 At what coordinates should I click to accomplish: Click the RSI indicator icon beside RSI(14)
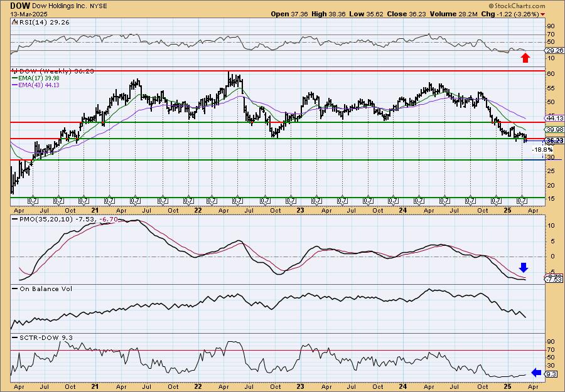click(x=14, y=23)
